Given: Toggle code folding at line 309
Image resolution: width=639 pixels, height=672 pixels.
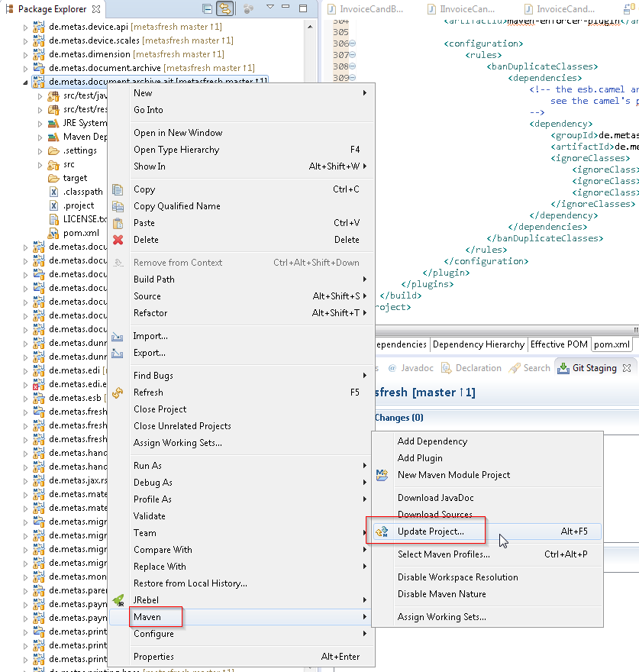Looking at the screenshot, I should coord(353,78).
